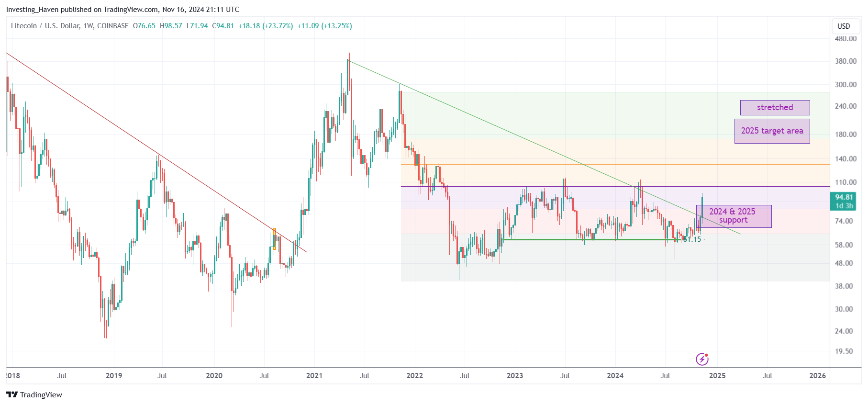
Task: Click the 2026 label on time axis
Action: [x=817, y=376]
